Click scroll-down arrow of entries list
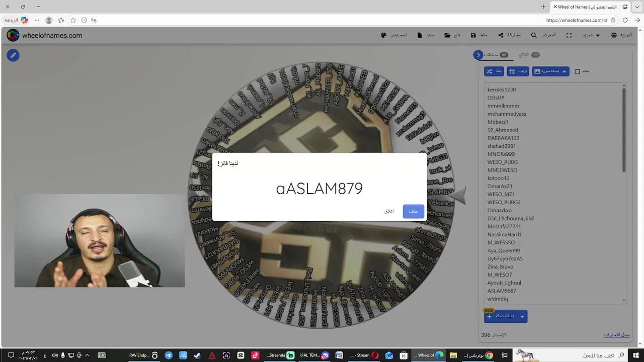 point(624,300)
